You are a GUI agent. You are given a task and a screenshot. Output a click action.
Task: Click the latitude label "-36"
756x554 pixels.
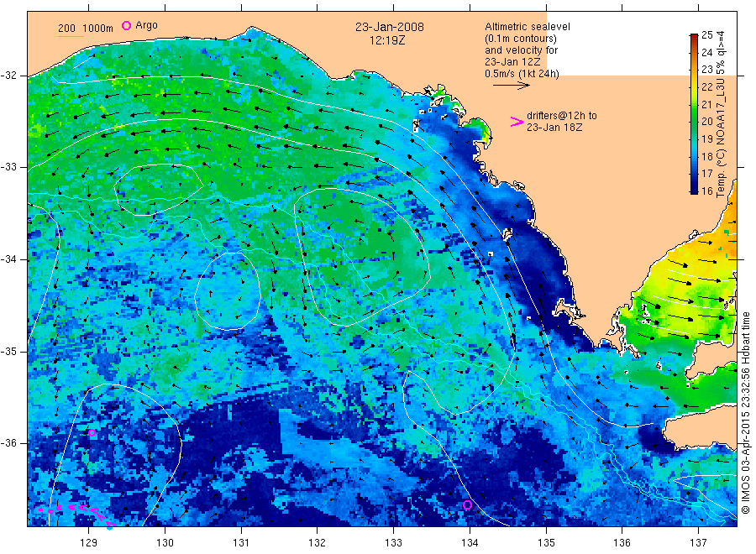8,443
